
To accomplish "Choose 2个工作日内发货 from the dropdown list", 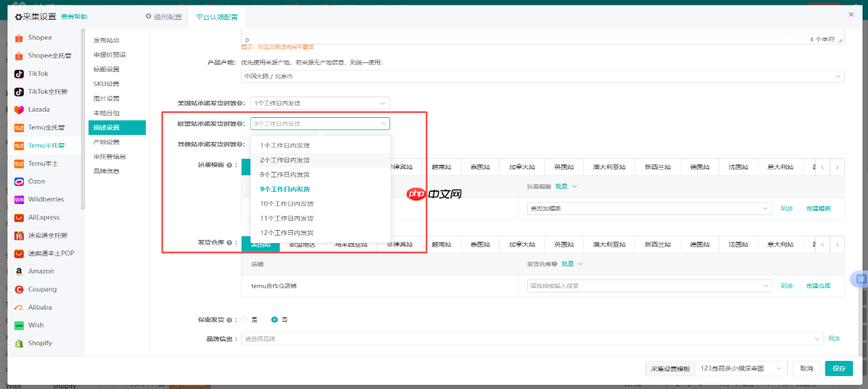I will 285,160.
